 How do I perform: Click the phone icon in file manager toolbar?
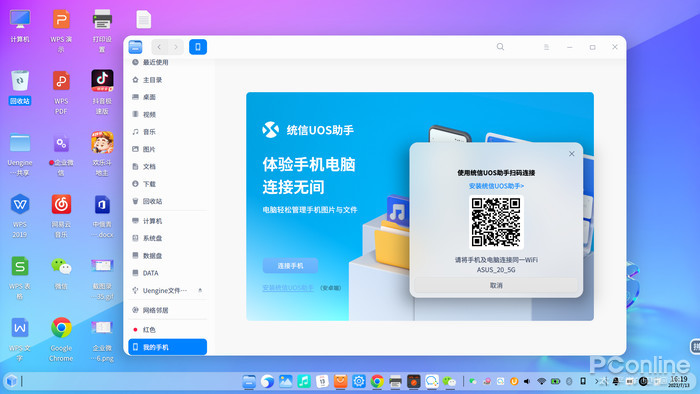coord(198,47)
